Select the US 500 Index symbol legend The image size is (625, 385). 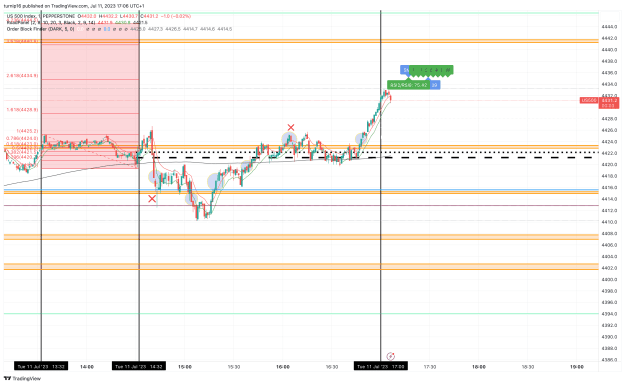coord(41,16)
